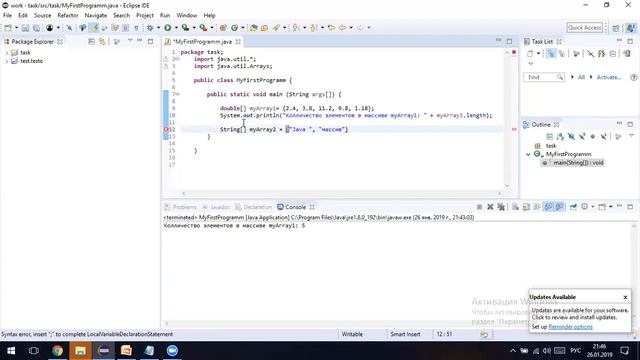The width and height of the screenshot is (640, 360).
Task: Click the Debug bug toolbar icon
Action: 150,28
